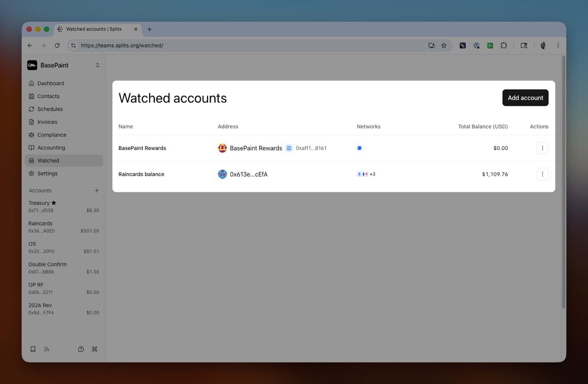Click the Add account button
The image size is (588, 384).
click(525, 97)
